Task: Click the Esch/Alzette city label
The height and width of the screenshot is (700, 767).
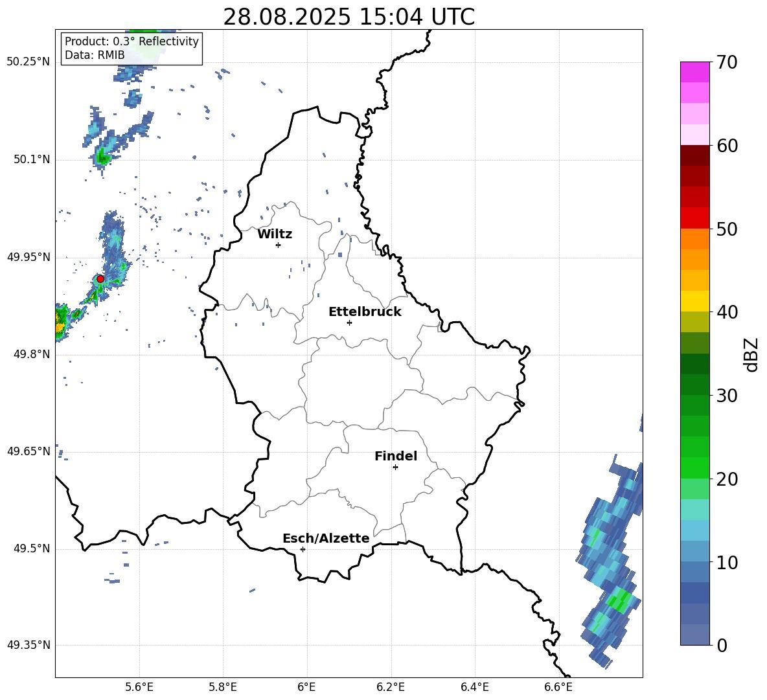Action: [x=326, y=538]
